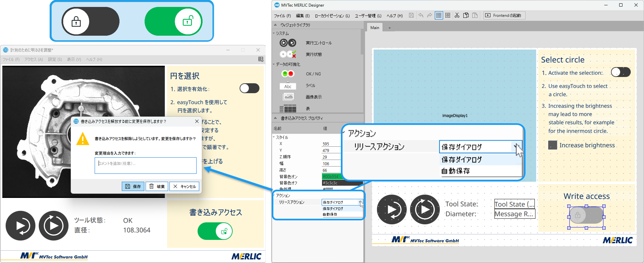Click the 背景色オン green color swatch
644x263 pixels.
pyautogui.click(x=331, y=176)
